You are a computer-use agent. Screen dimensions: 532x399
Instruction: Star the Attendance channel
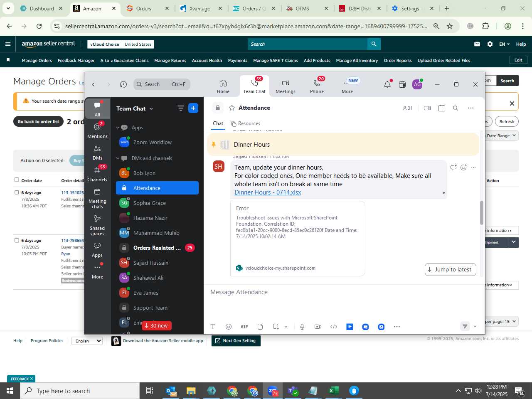(232, 108)
